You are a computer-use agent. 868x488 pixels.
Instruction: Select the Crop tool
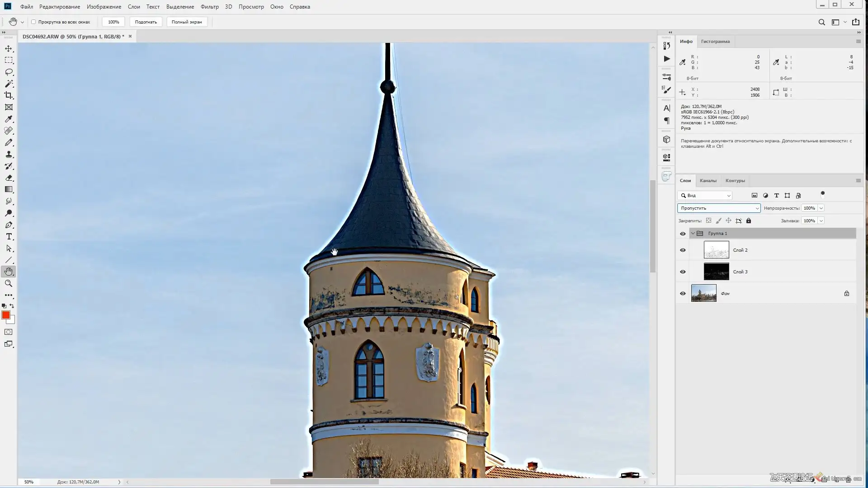pyautogui.click(x=9, y=95)
